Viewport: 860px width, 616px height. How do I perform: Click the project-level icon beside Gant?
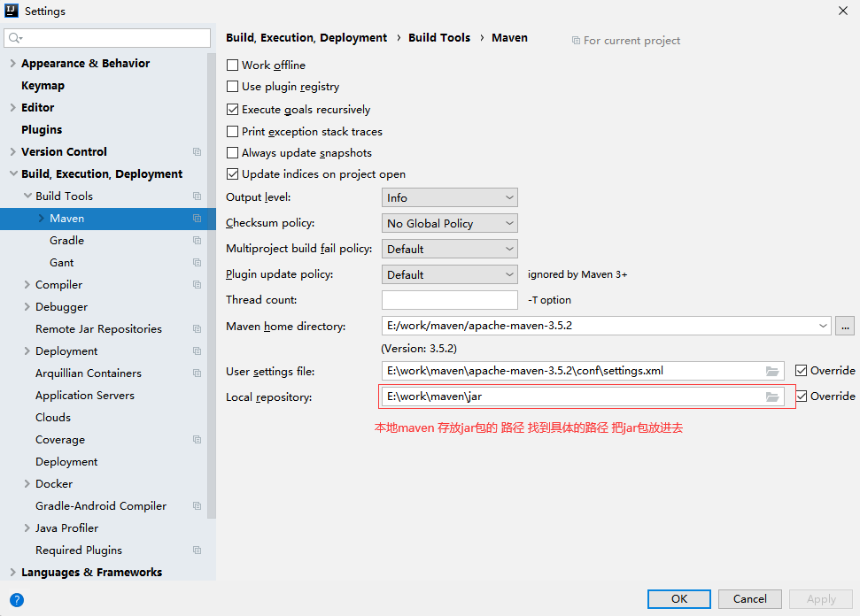click(197, 263)
